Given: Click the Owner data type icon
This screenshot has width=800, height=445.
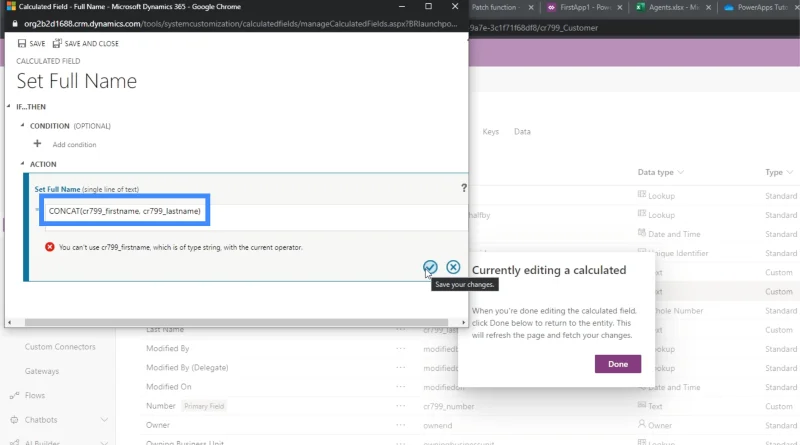Looking at the screenshot, I should 642,424.
